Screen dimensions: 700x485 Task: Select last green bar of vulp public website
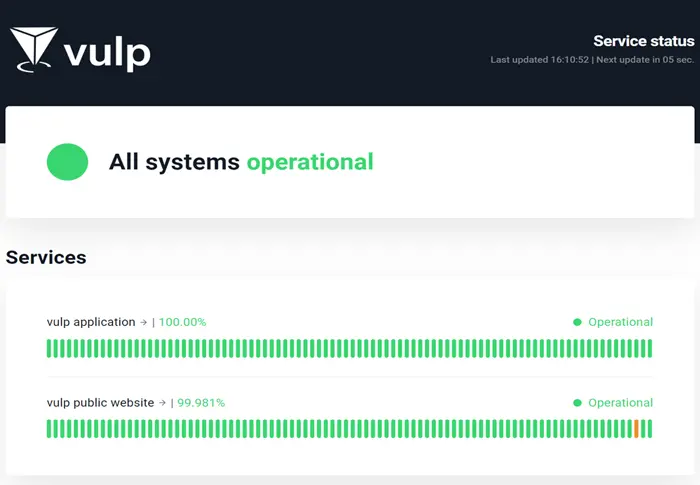coord(649,429)
